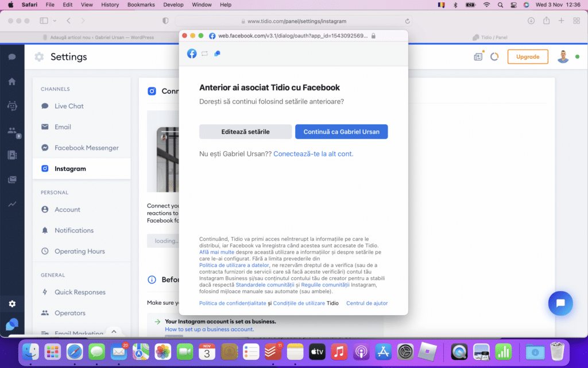The image size is (588, 368).
Task: Click Conectează-te la alt cont link
Action: [313, 154]
